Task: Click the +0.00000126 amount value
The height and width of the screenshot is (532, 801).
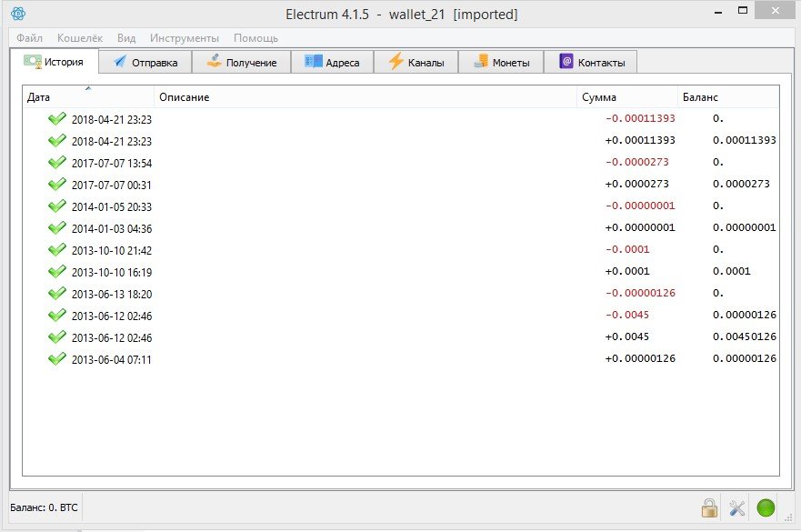Action: coord(640,358)
